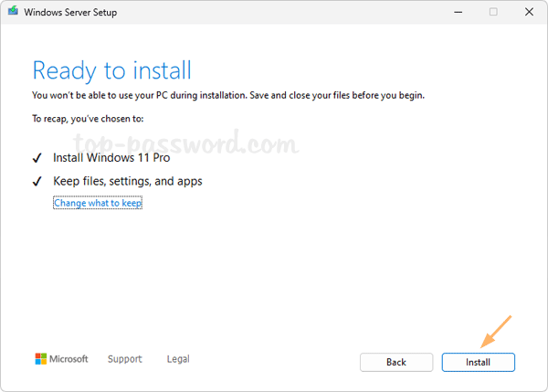Click the Microsoft four-square logo
548x392 pixels.
[x=41, y=359]
